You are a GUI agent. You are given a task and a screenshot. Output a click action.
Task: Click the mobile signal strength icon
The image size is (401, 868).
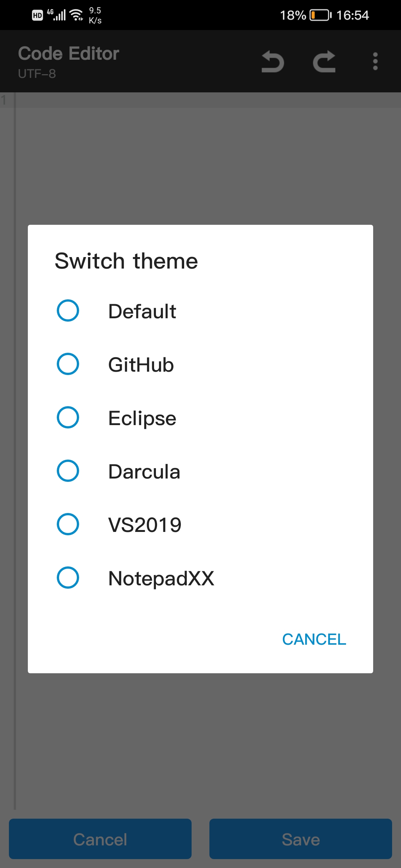pyautogui.click(x=59, y=15)
